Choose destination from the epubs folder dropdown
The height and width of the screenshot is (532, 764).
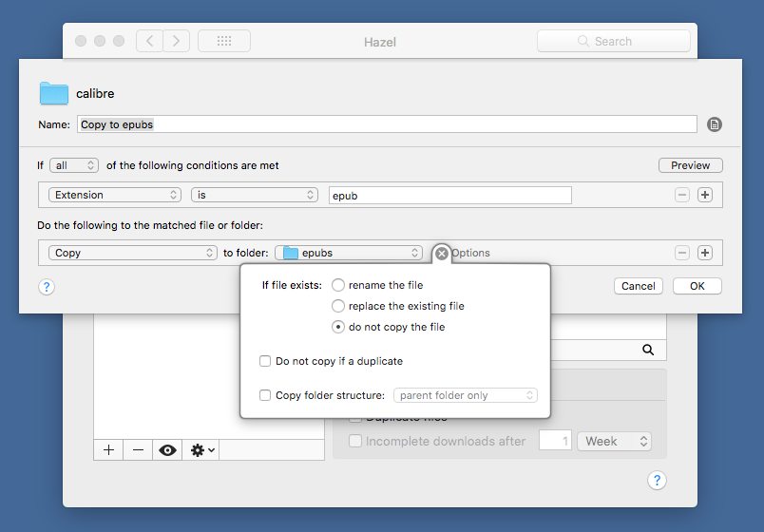point(350,253)
